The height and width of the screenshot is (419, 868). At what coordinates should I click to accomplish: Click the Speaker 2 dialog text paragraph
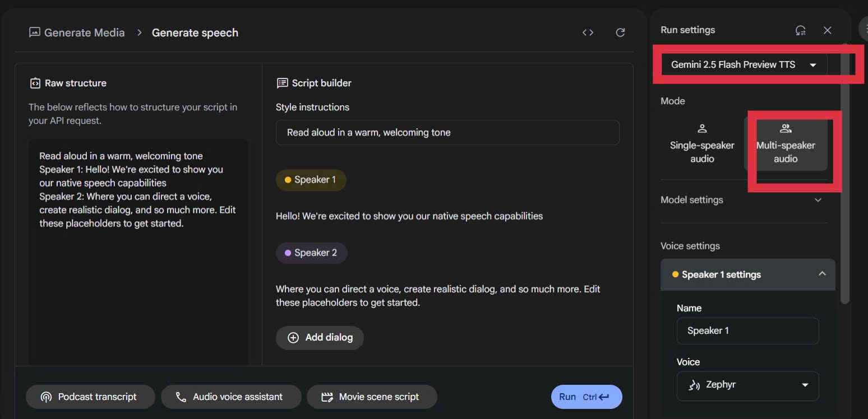pyautogui.click(x=438, y=296)
